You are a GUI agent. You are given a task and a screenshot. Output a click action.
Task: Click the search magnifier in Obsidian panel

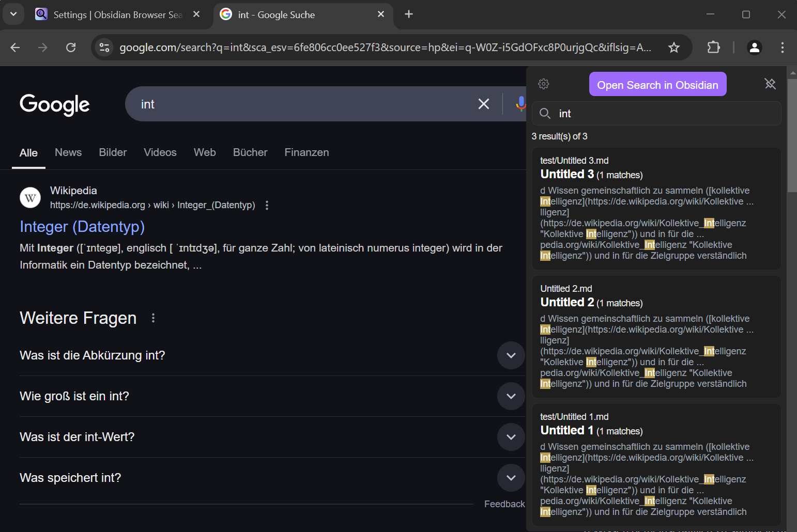[x=545, y=114]
